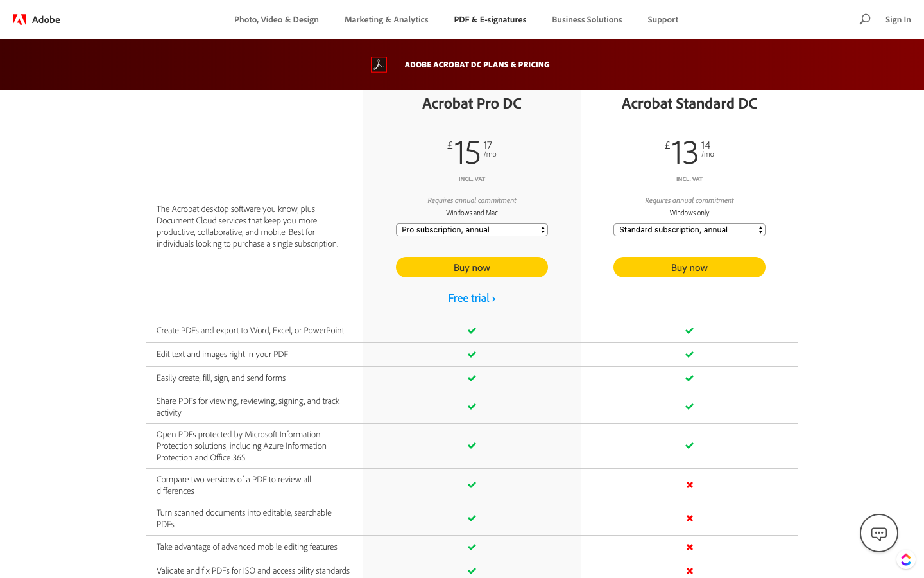Expand the Standard subscription, annual dropdown
The height and width of the screenshot is (578, 924).
[x=689, y=230]
